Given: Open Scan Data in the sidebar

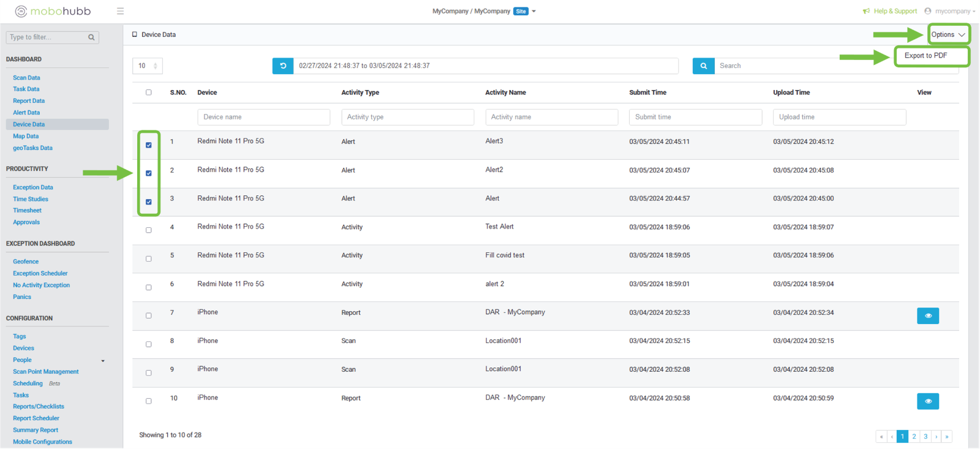Looking at the screenshot, I should (x=26, y=78).
